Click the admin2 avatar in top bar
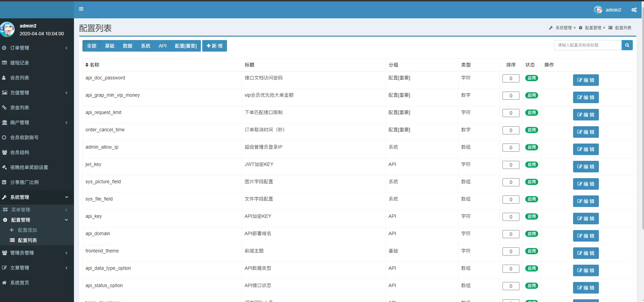Image resolution: width=644 pixels, height=302 pixels. [x=598, y=10]
